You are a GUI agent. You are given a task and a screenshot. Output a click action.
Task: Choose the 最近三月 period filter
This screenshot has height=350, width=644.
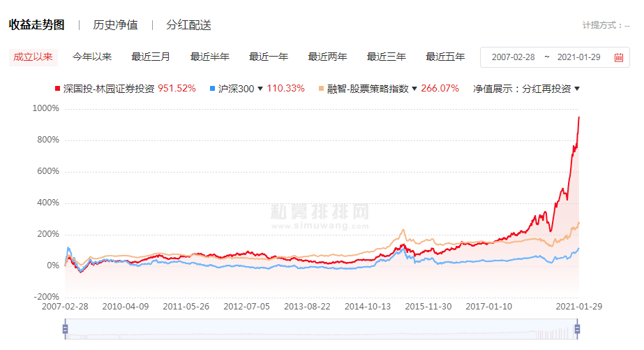click(151, 57)
